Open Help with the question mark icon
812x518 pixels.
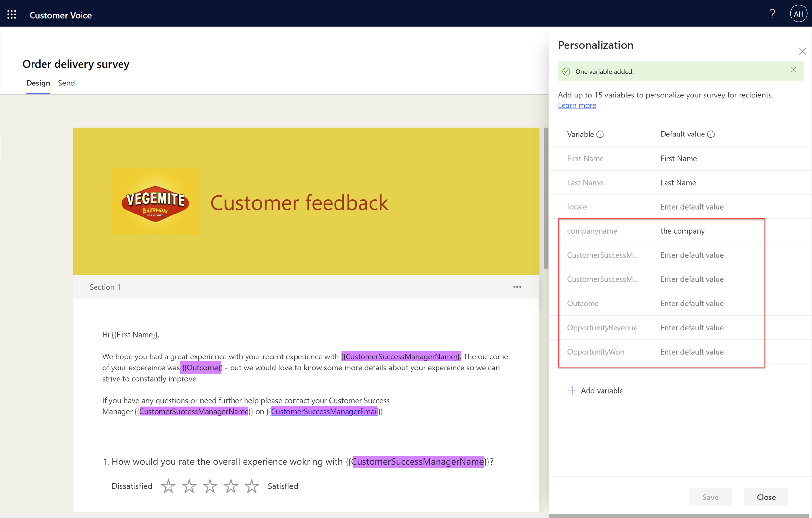click(x=772, y=14)
